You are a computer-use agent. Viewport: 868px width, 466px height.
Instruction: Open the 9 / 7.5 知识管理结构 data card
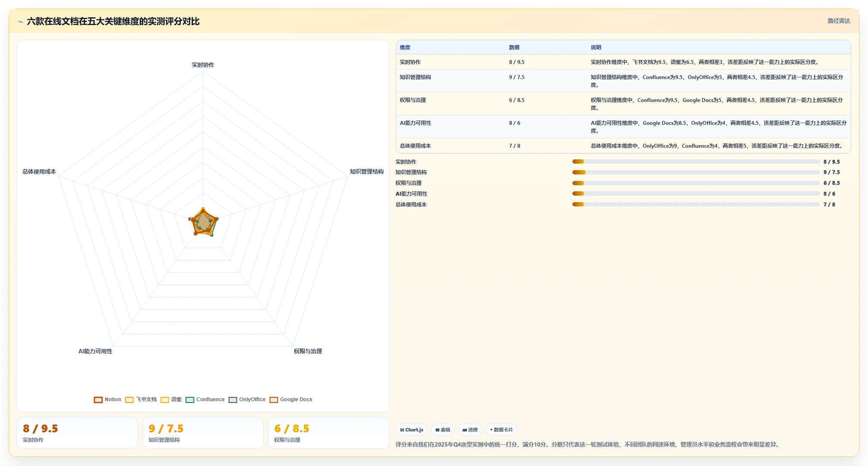click(203, 433)
